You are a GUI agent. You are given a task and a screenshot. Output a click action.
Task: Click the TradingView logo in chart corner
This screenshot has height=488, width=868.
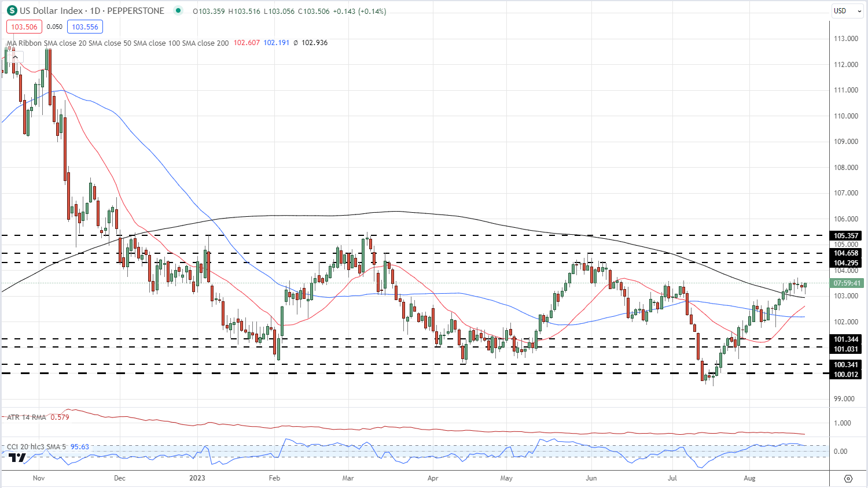pos(17,457)
